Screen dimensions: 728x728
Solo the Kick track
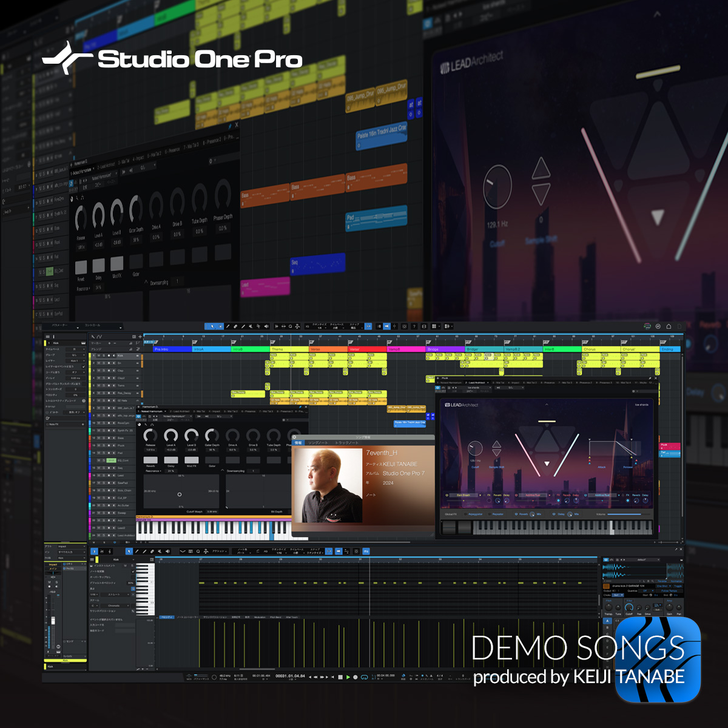pyautogui.click(x=104, y=356)
